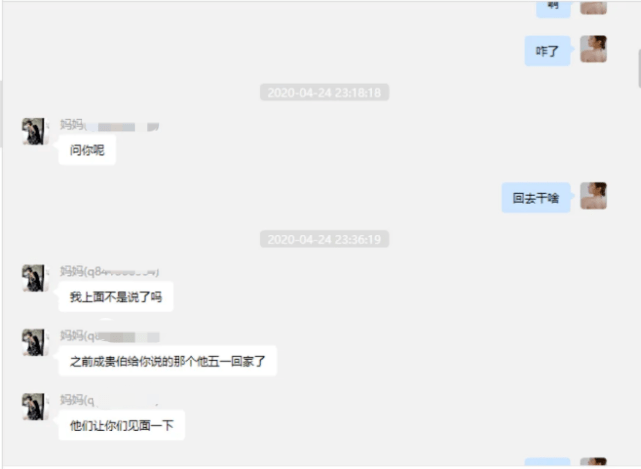
Task: Select the 回去干啥 message bubble
Action: pos(536,198)
